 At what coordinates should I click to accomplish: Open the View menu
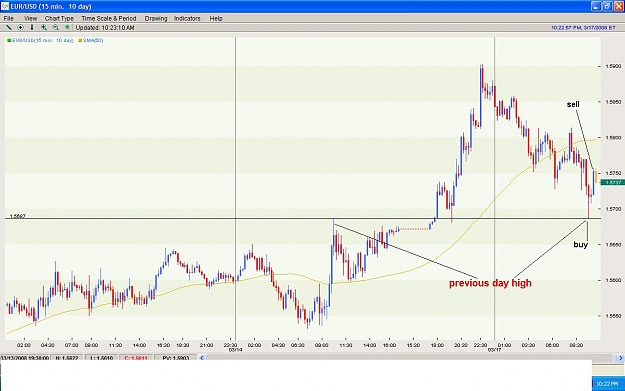click(x=30, y=18)
